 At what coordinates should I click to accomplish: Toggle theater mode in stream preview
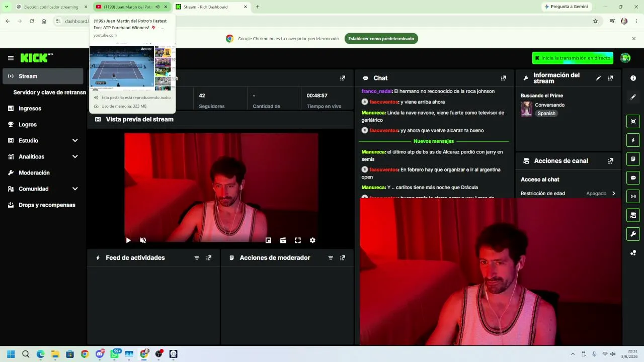283,240
